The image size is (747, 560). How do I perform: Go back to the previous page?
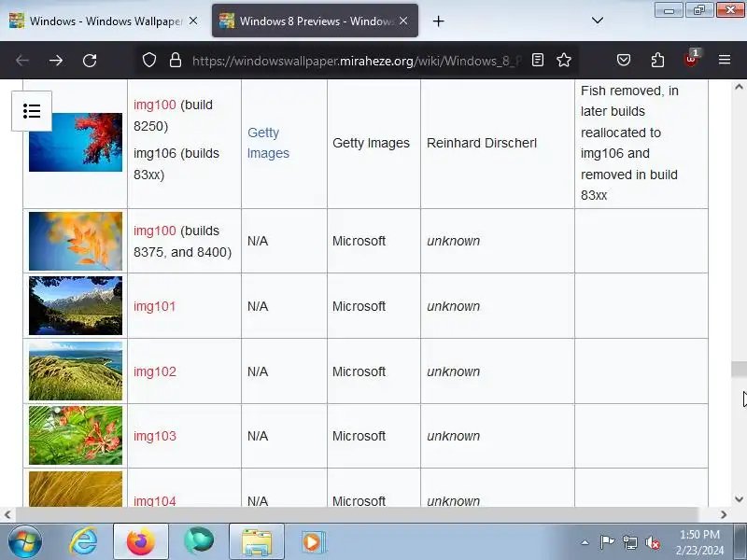(22, 61)
